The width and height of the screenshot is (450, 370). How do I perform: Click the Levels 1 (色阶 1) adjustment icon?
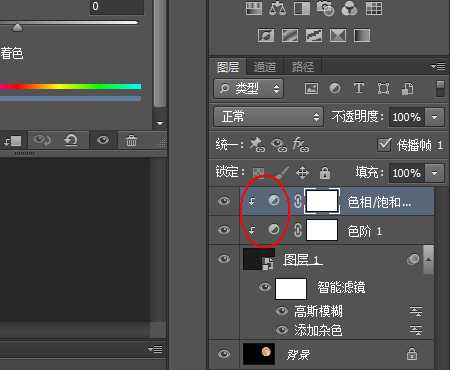tap(274, 229)
